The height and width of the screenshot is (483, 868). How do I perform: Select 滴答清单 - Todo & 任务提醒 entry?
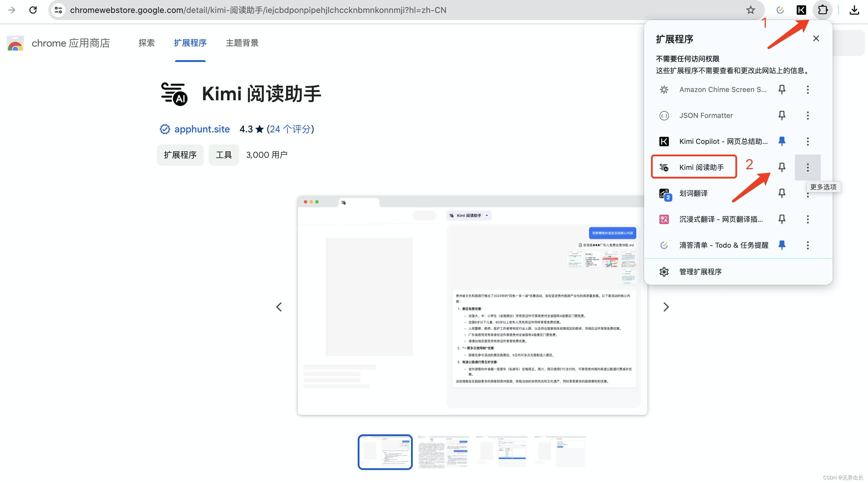click(x=724, y=245)
